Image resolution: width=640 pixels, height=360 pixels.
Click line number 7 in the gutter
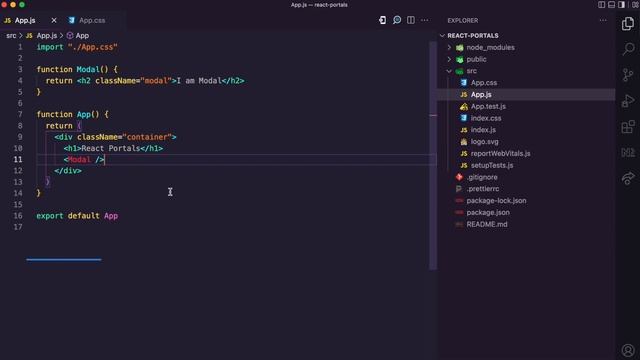[20, 114]
